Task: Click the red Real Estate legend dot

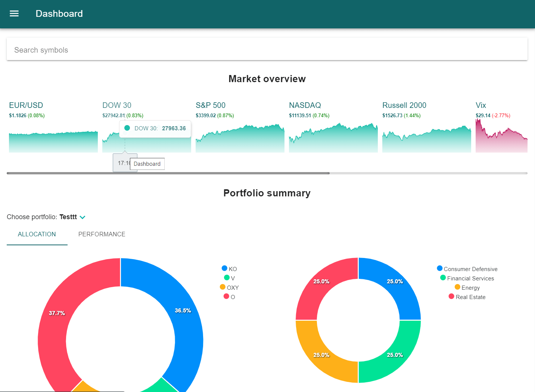Action: click(451, 296)
